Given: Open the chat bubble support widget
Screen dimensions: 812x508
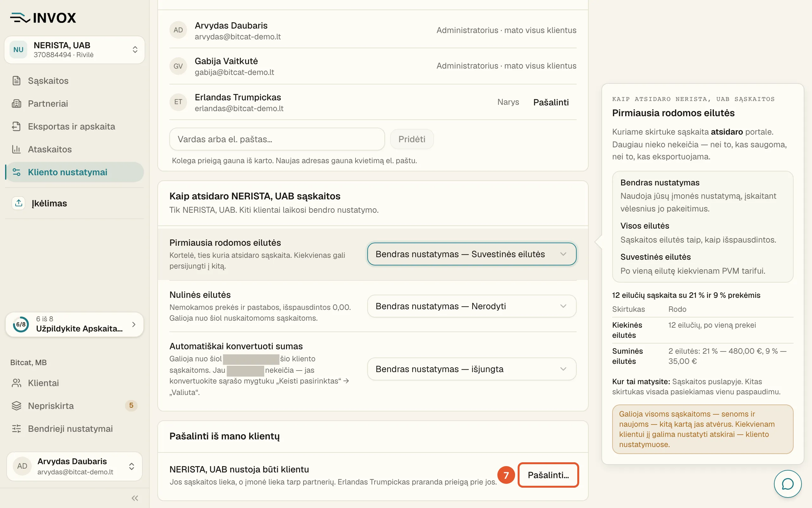Looking at the screenshot, I should coord(788,484).
